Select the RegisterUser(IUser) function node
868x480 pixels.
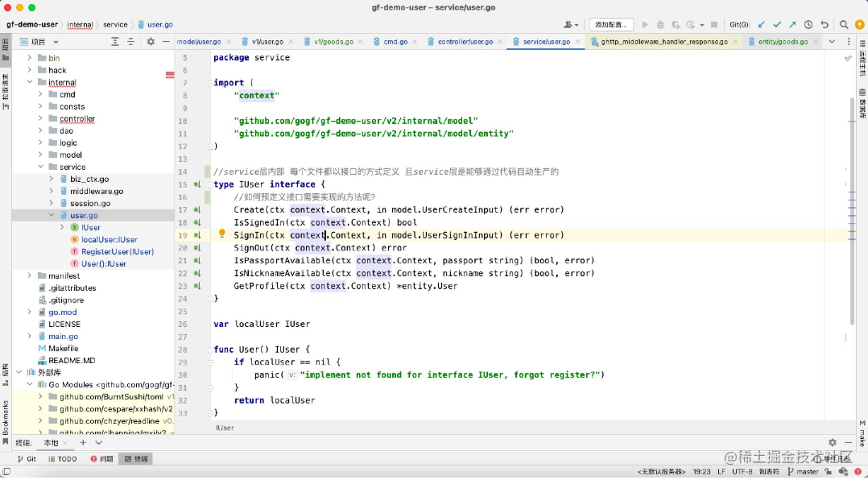click(118, 252)
